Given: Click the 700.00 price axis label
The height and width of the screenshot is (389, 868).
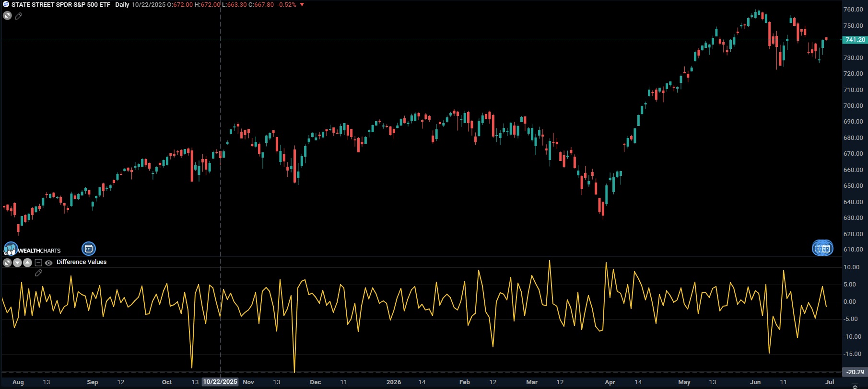Looking at the screenshot, I should pyautogui.click(x=854, y=105).
